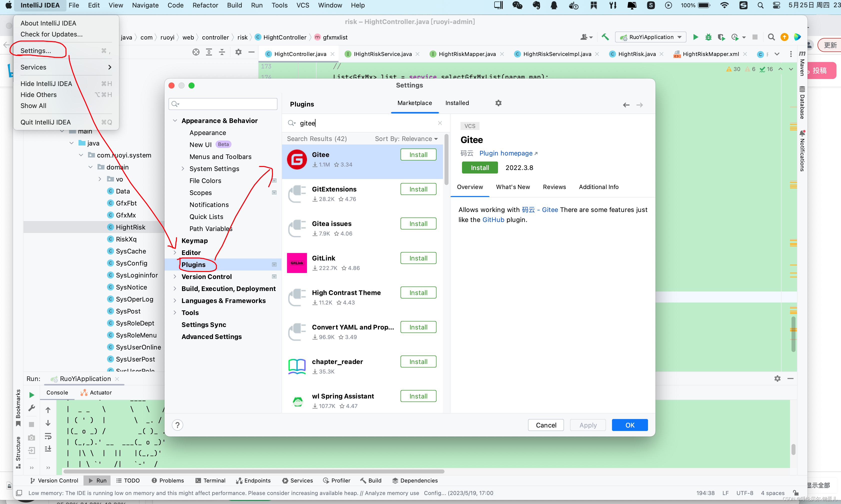This screenshot has height=504, width=841.
Task: Expand Build, Execution, Deployment settings
Action: (x=175, y=288)
